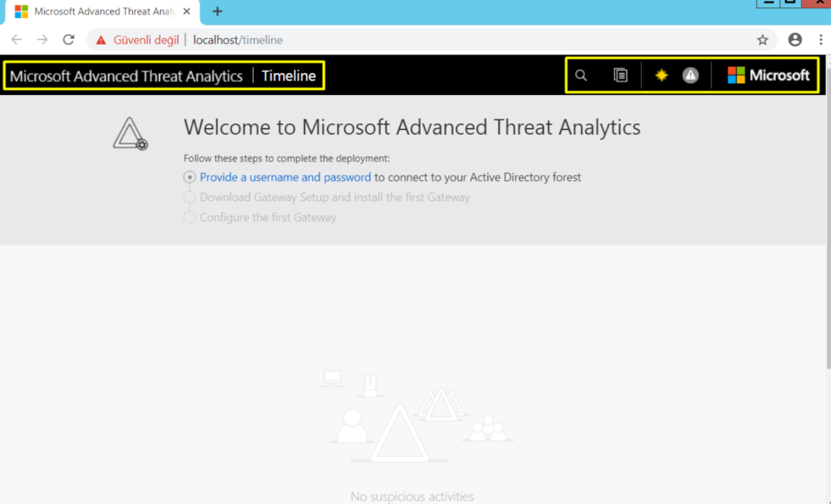Open the reports document icon
Viewport: 831px width, 504px height.
[620, 75]
